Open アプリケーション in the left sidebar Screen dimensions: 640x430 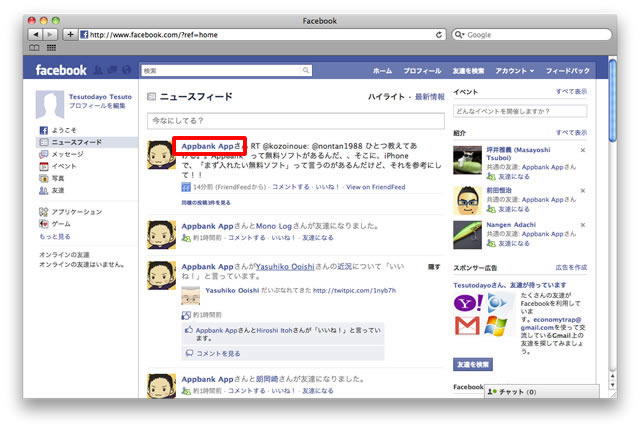pos(71,212)
